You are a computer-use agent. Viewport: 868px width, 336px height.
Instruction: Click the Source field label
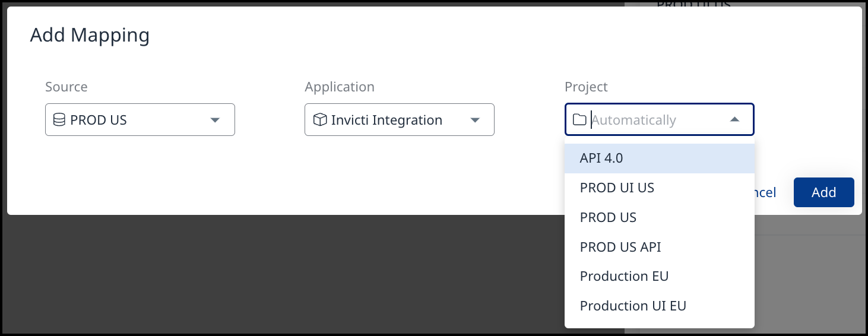point(66,87)
